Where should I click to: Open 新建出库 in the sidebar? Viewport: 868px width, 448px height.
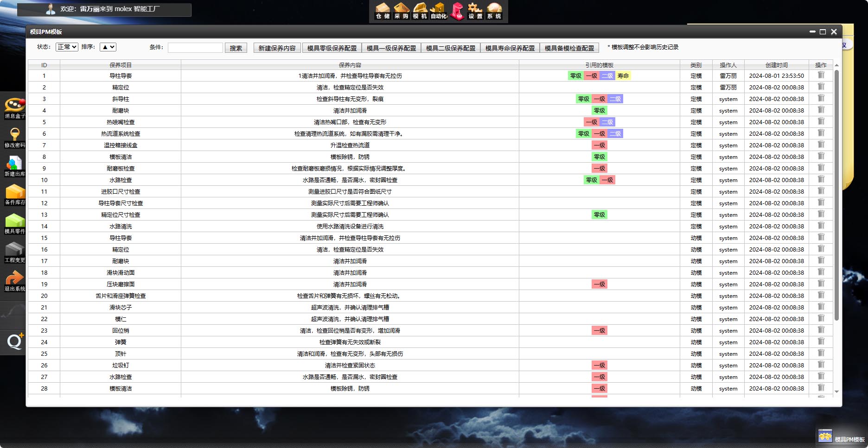[15, 165]
